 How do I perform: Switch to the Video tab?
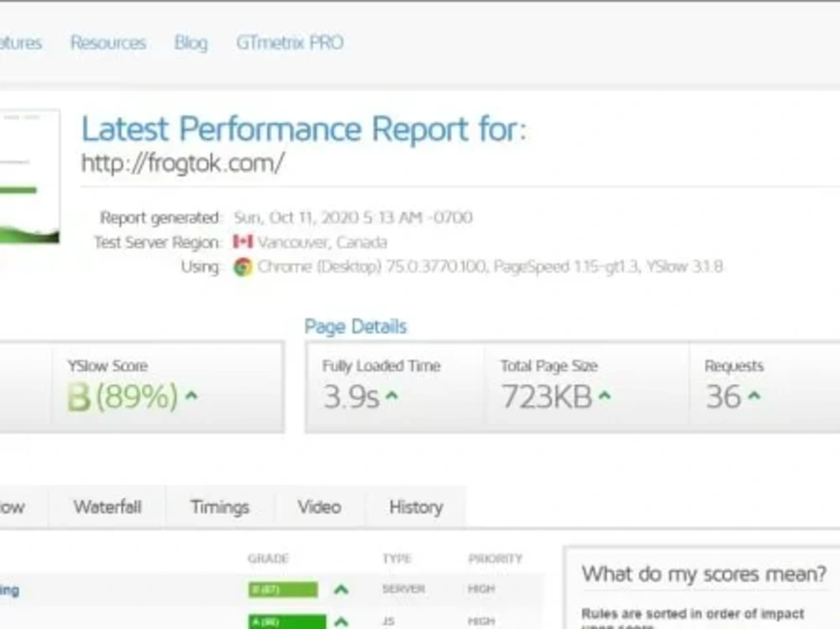(319, 507)
